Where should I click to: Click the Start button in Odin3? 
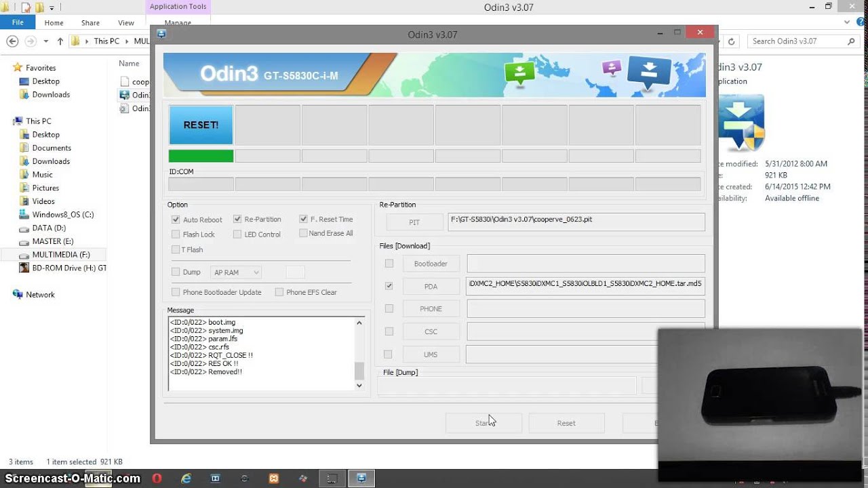pyautogui.click(x=484, y=423)
